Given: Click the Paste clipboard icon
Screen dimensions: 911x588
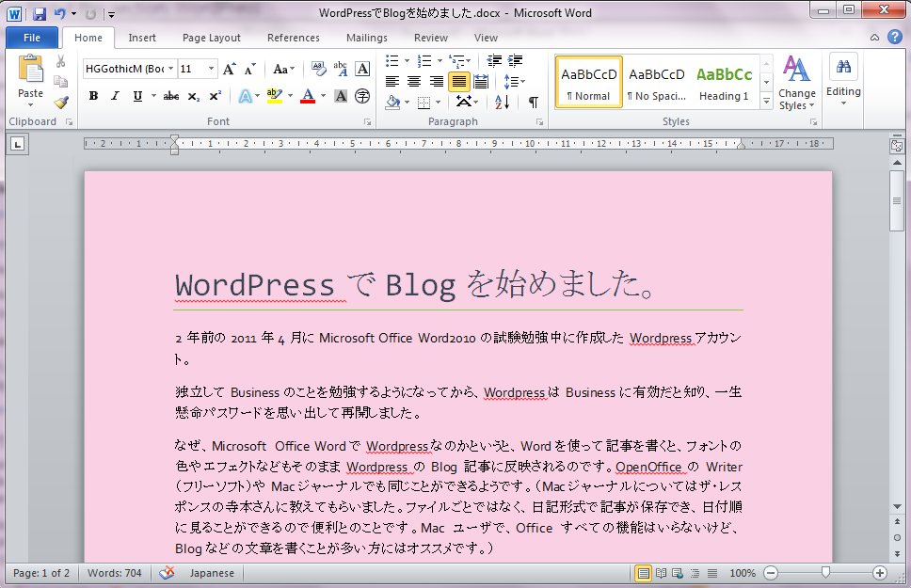Looking at the screenshot, I should pos(30,72).
